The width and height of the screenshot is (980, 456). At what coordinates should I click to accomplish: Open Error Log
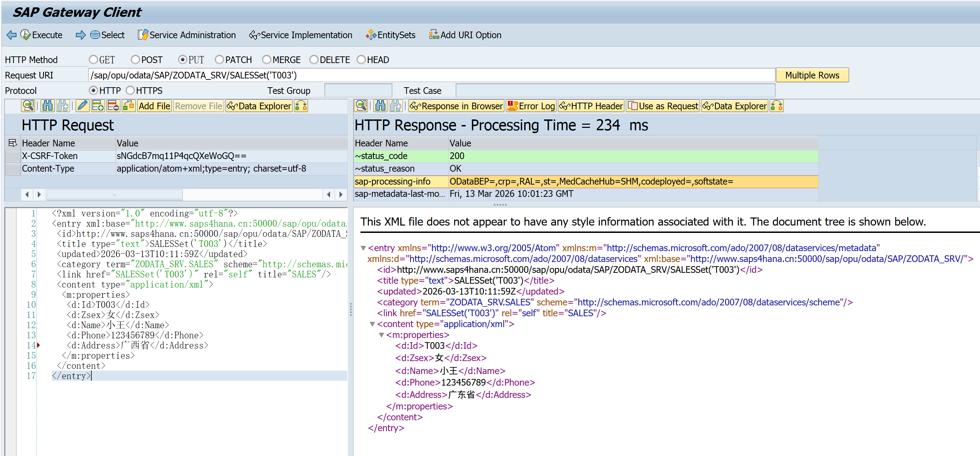[531, 106]
